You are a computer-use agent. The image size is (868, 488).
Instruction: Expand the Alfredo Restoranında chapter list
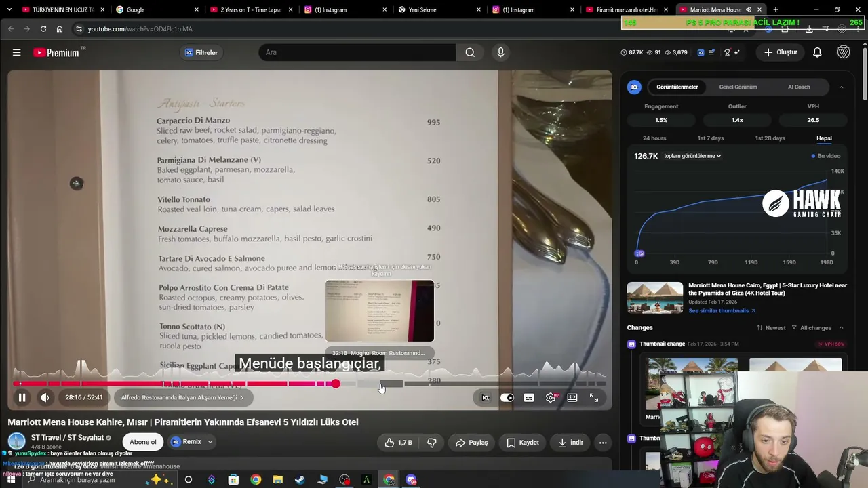pos(183,398)
